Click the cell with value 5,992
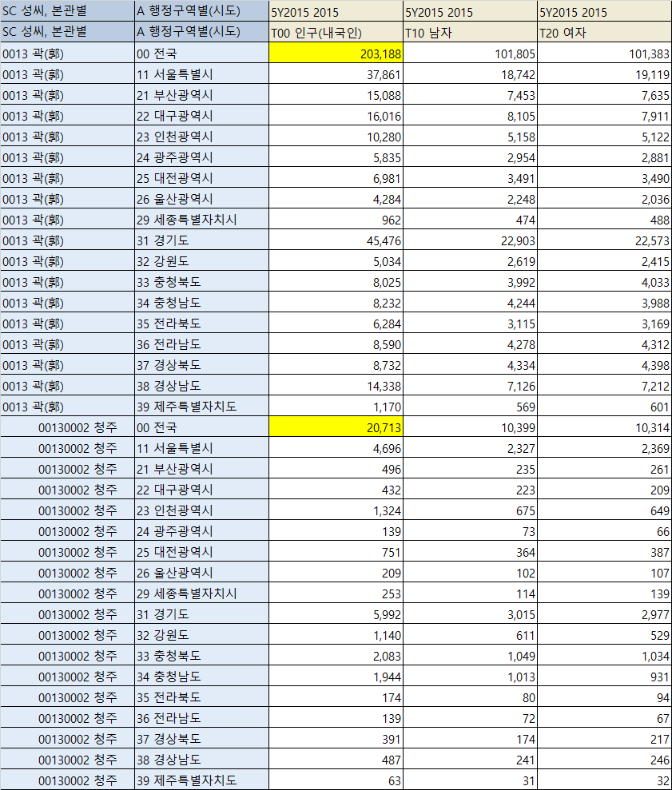The image size is (672, 790). [336, 614]
